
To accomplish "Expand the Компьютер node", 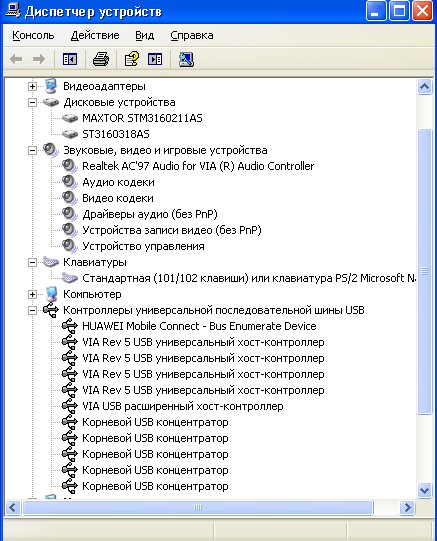I will 32,294.
